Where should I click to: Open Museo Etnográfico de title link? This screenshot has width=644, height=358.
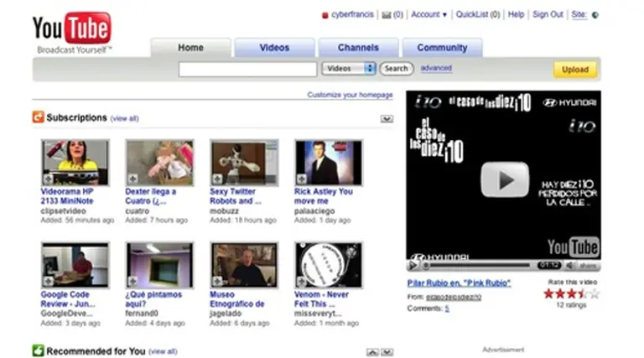(237, 298)
